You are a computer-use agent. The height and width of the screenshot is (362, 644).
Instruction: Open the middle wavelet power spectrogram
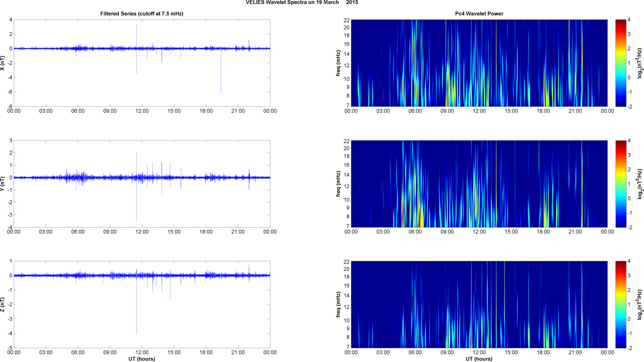(479, 184)
